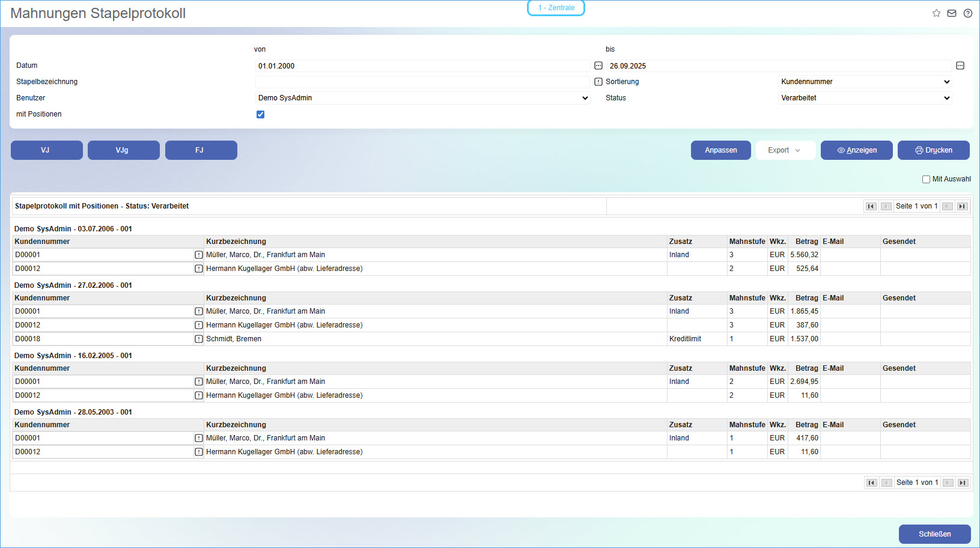The width and height of the screenshot is (980, 548).
Task: Open the help question mark icon
Action: click(x=967, y=13)
